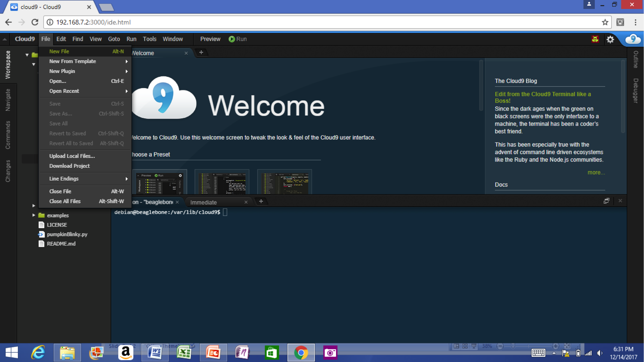Expand New From Template submenu
Viewport: 644px width, 362px height.
coord(85,61)
